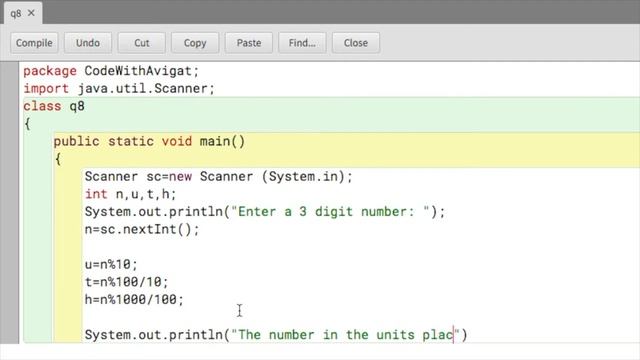Place cursor on 'package CodeWithAvigat;' line
Screen dimensions: 640x360
[x=111, y=71]
